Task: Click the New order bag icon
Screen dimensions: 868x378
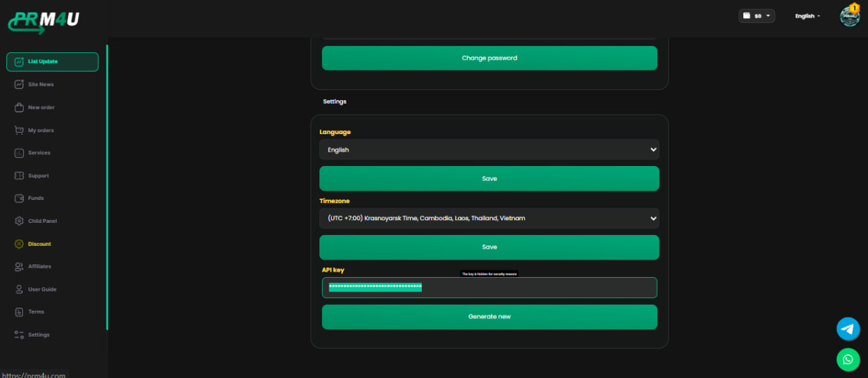Action: 19,107
